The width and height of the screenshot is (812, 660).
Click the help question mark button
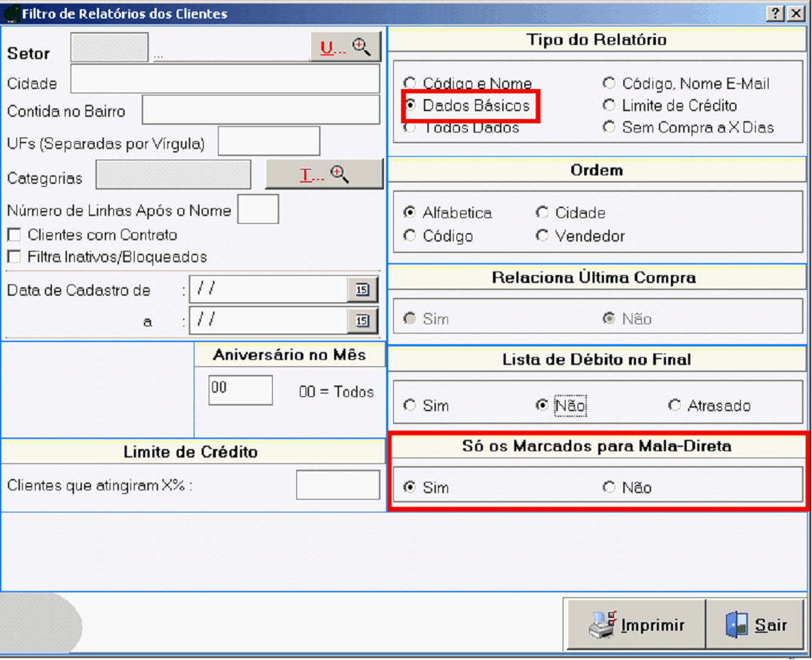776,14
